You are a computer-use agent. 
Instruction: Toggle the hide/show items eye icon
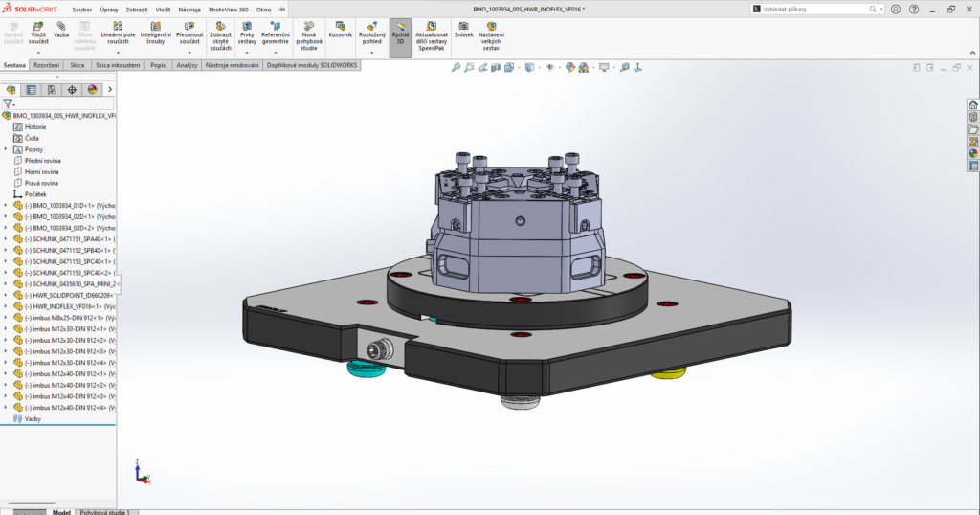click(x=550, y=68)
